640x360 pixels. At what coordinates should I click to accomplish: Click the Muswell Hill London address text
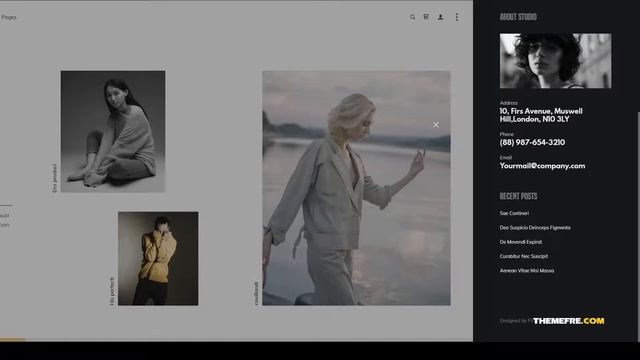(541, 115)
